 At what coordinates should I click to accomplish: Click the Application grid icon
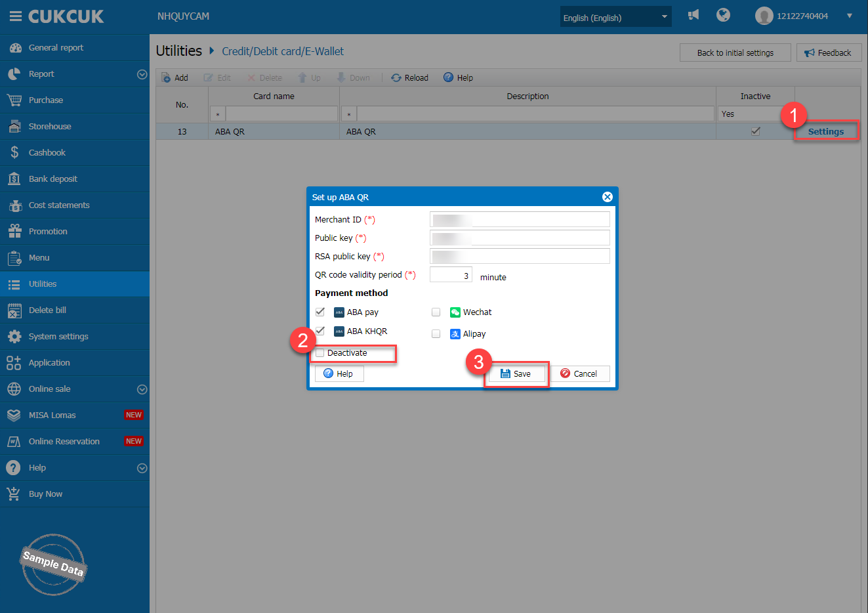14,363
